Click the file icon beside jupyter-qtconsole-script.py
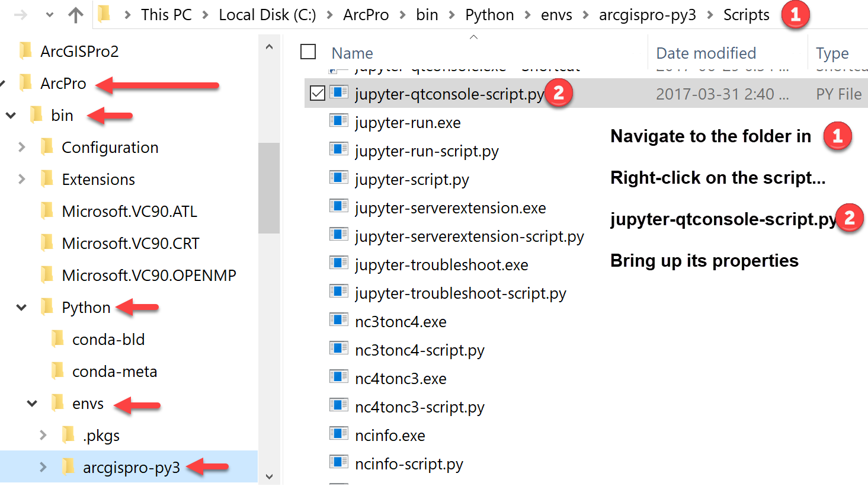Image resolution: width=868 pixels, height=486 pixels. [x=339, y=92]
